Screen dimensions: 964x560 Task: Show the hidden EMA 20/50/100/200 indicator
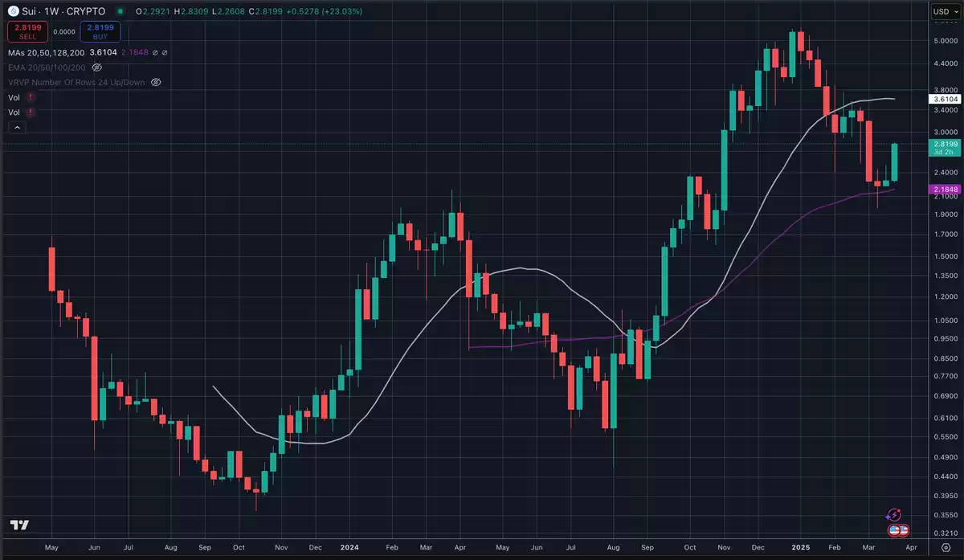coord(97,67)
